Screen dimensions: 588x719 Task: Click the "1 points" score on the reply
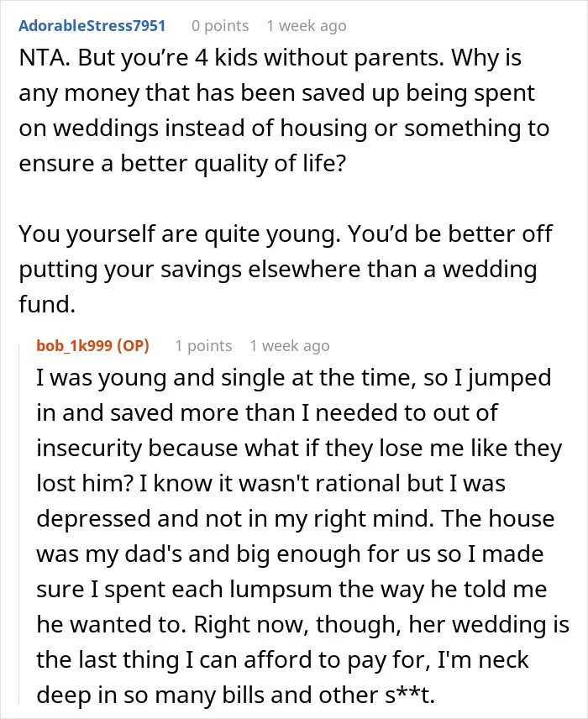click(203, 345)
